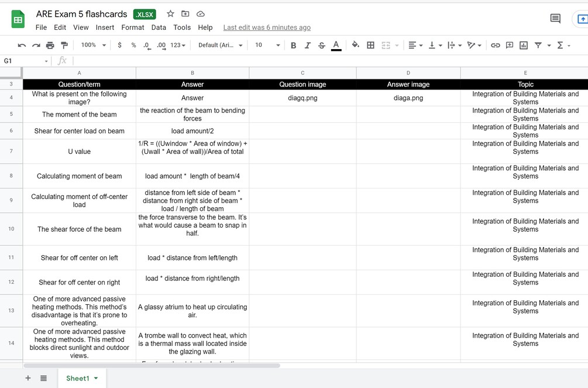Toggle Bold formatting
The image size is (588, 388).
point(293,46)
